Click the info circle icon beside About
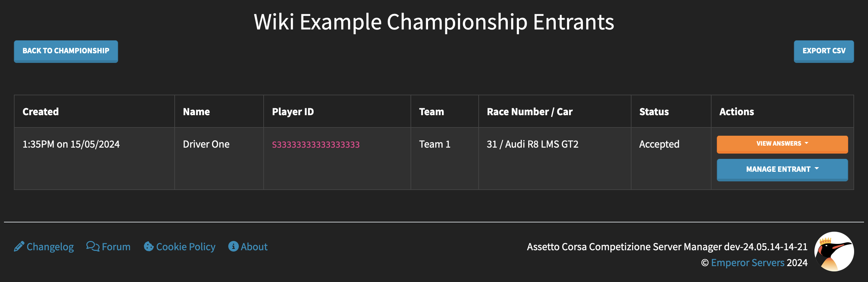868x282 pixels. (x=233, y=247)
